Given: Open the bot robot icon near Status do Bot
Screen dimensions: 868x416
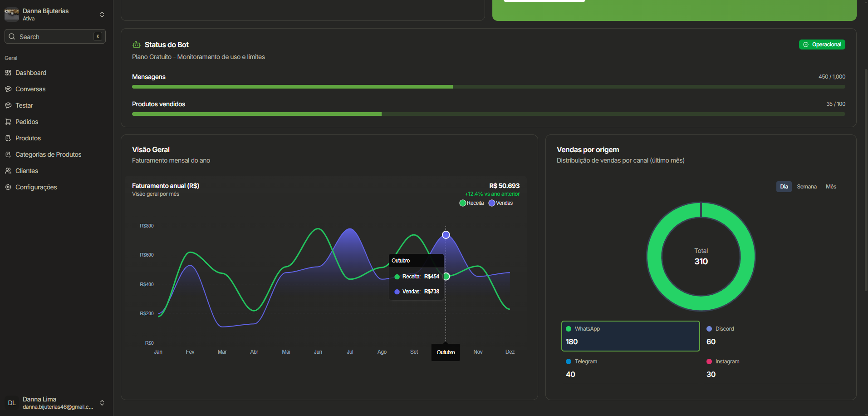Looking at the screenshot, I should [x=137, y=45].
